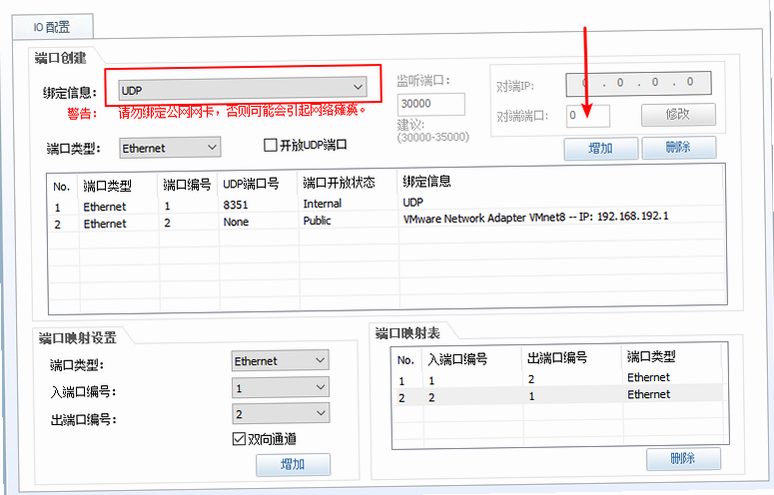774x495 pixels.
Task: Open the 出端口编号 dropdown
Action: click(x=281, y=414)
